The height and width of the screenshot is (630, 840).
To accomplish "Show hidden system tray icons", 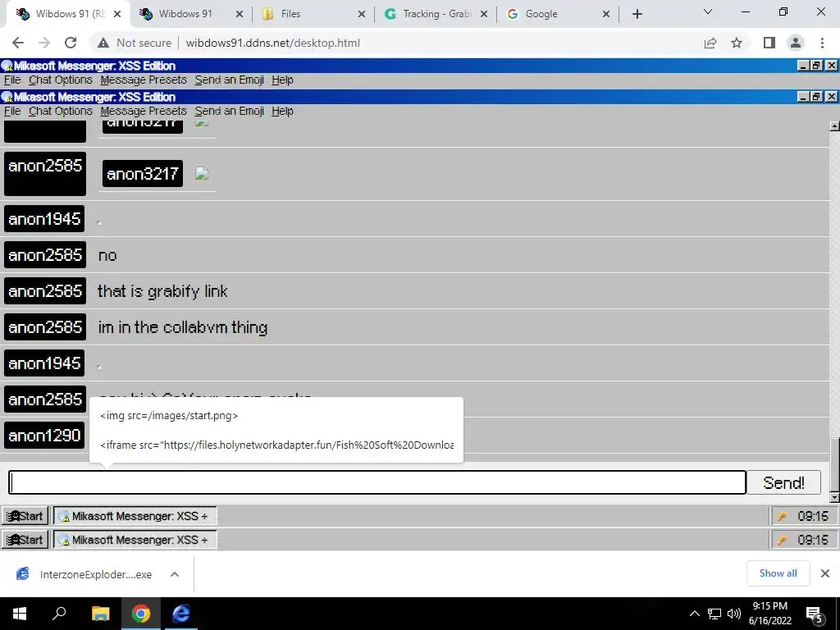I will coord(694,614).
